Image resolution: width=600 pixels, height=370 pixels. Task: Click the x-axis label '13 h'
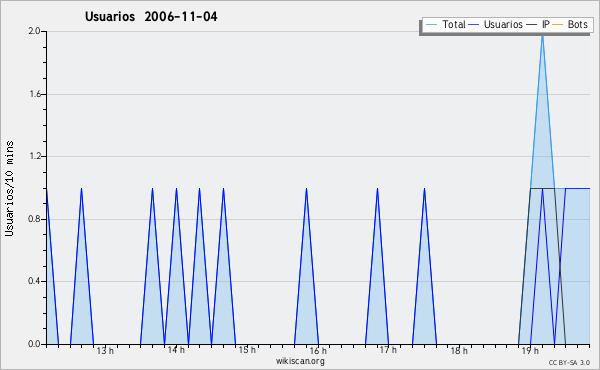click(105, 350)
